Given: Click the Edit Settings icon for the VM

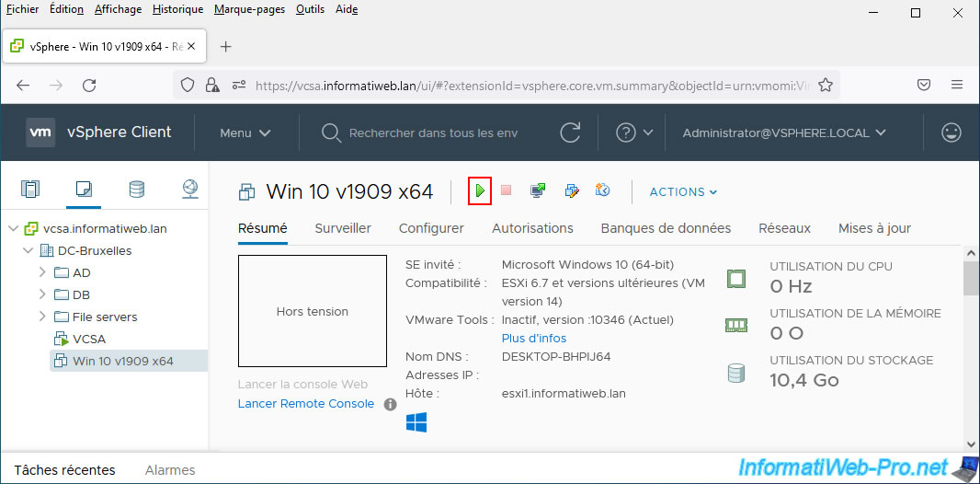Looking at the screenshot, I should 571,191.
